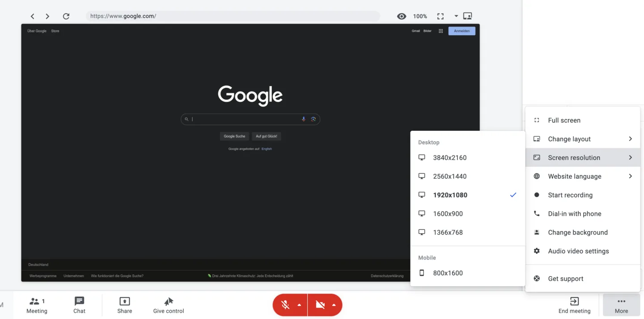Open the Klimaschutz footer link

tap(250, 276)
